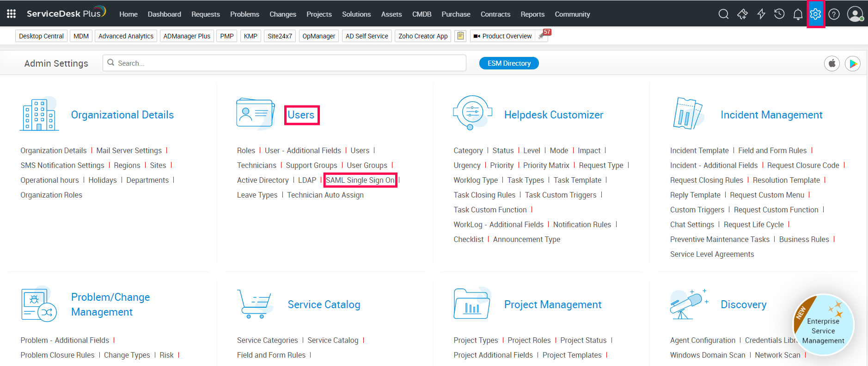Screen dimensions: 868x366
Task: Switch to the Assets tab
Action: 391,14
